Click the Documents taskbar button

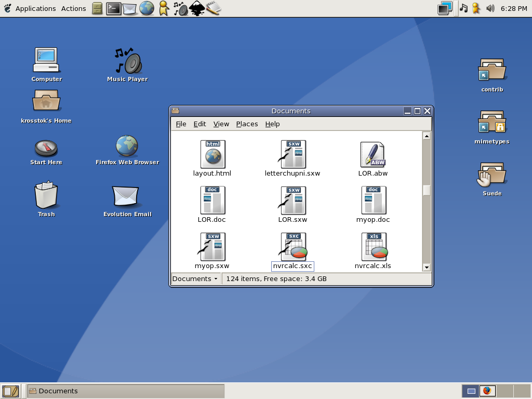[126, 391]
